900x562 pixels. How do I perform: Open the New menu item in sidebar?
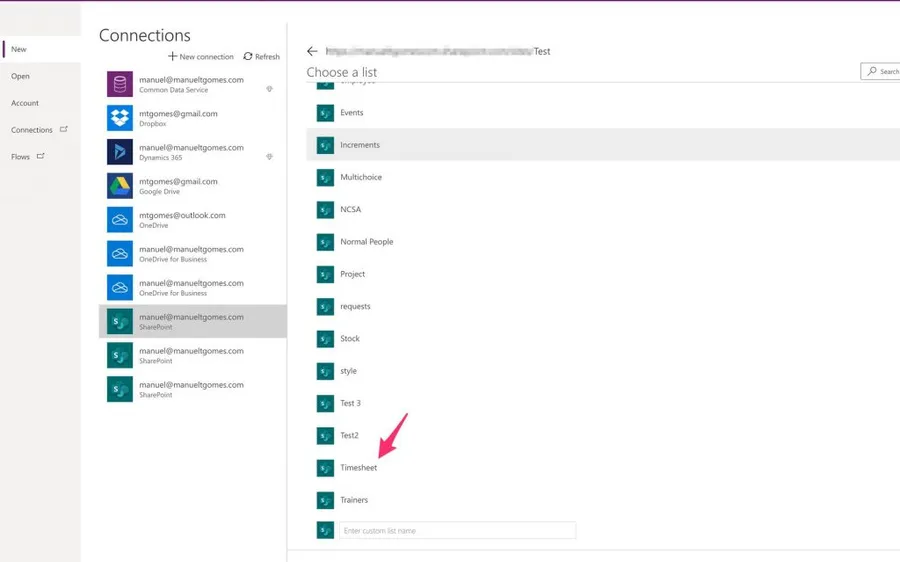point(19,49)
